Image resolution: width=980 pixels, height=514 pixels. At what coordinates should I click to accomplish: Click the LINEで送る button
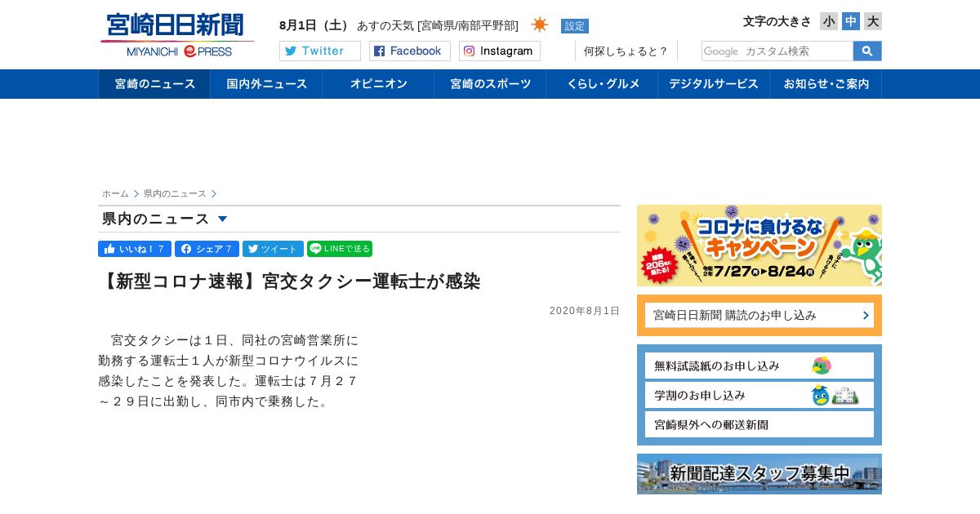point(340,249)
